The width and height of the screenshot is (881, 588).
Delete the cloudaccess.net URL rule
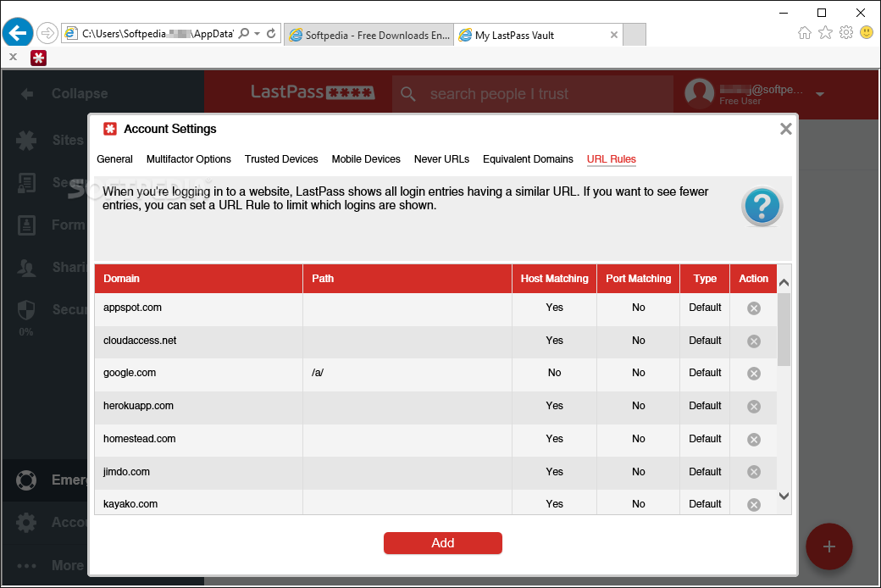point(753,341)
